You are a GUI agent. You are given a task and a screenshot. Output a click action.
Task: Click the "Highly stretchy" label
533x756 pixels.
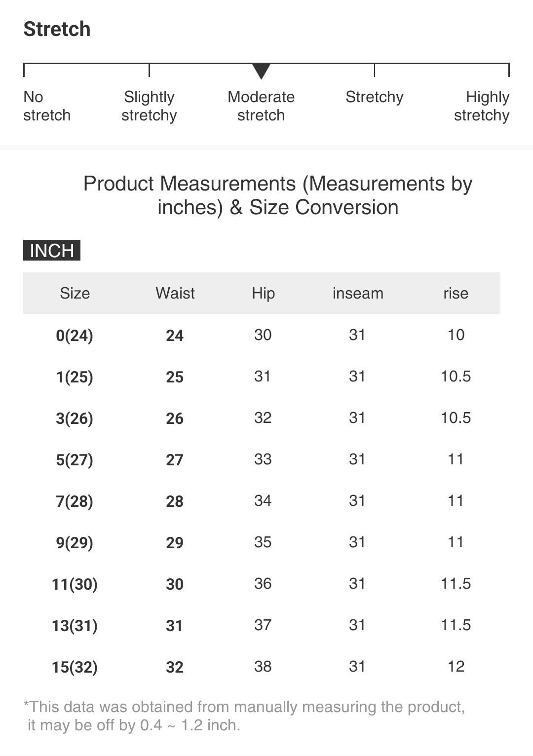click(x=482, y=106)
